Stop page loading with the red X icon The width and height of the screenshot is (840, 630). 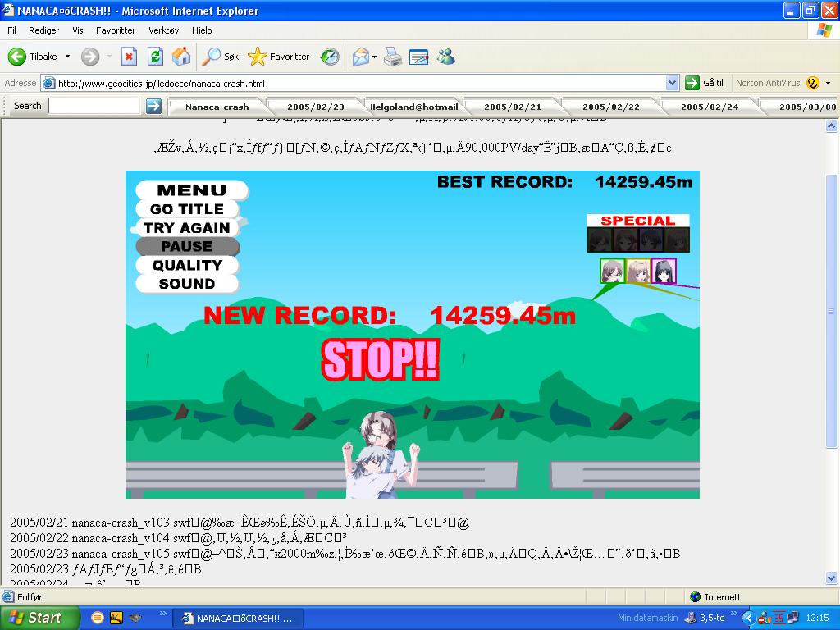129,57
